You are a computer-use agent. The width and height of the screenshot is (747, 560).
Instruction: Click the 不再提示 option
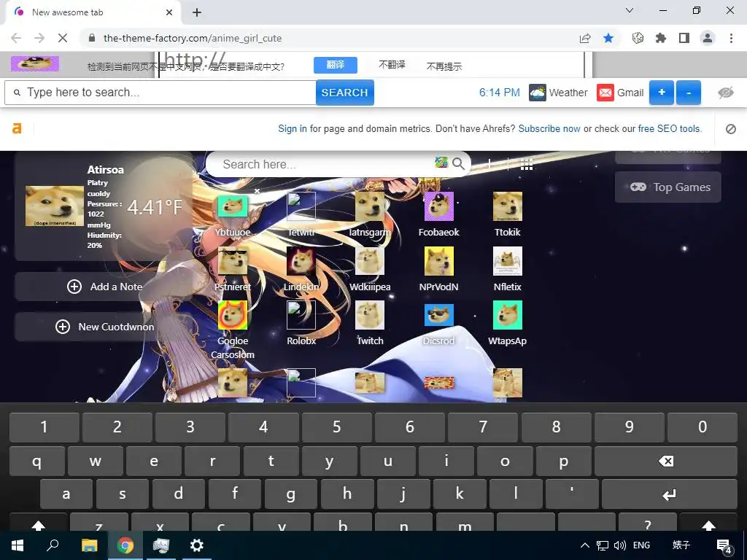click(444, 66)
